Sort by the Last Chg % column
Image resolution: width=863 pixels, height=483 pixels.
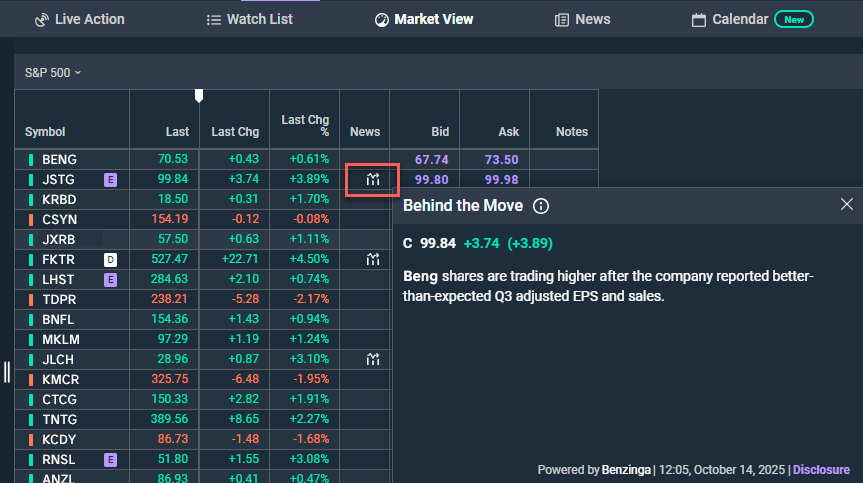304,125
